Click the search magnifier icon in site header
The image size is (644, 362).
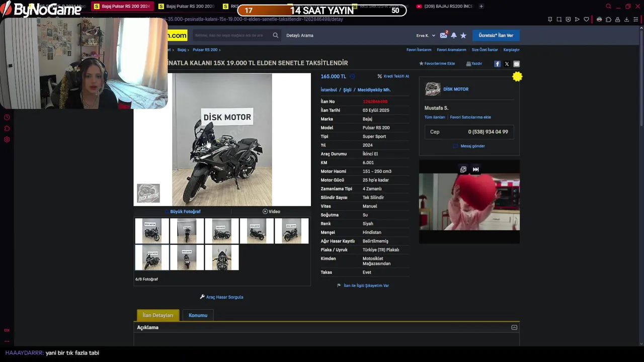[275, 35]
